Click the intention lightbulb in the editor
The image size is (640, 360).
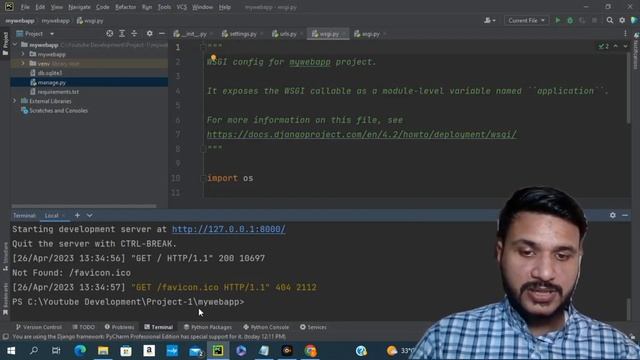click(x=213, y=58)
